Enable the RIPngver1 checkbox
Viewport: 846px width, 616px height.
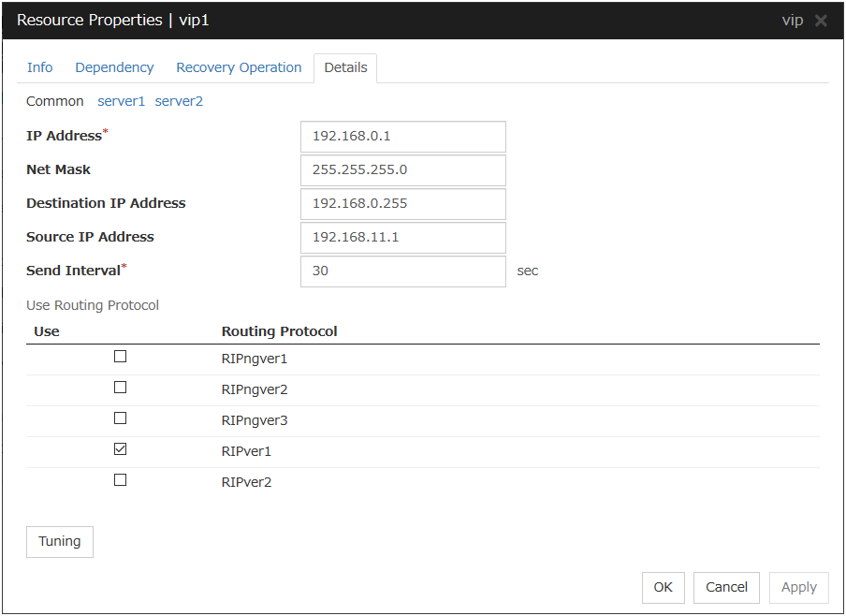(x=120, y=357)
